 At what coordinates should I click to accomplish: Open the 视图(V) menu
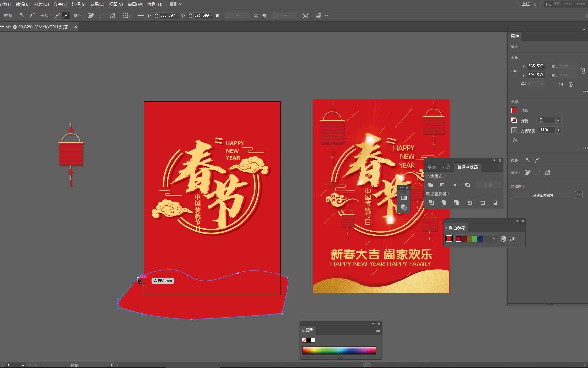pos(116,4)
